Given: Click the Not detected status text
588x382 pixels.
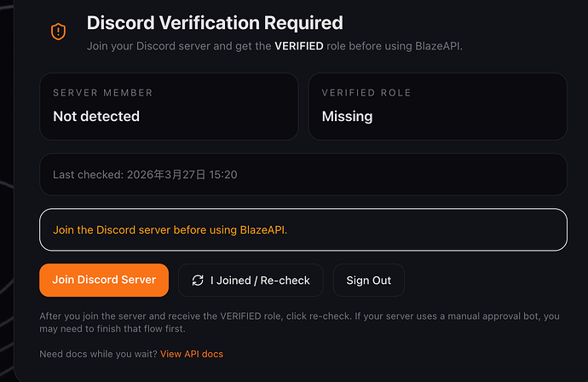Looking at the screenshot, I should pyautogui.click(x=96, y=116).
